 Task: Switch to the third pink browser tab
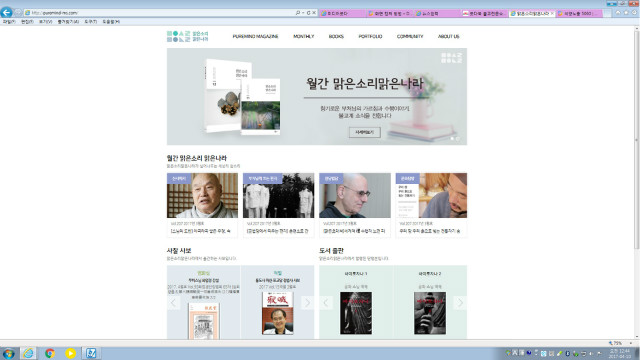(437, 13)
